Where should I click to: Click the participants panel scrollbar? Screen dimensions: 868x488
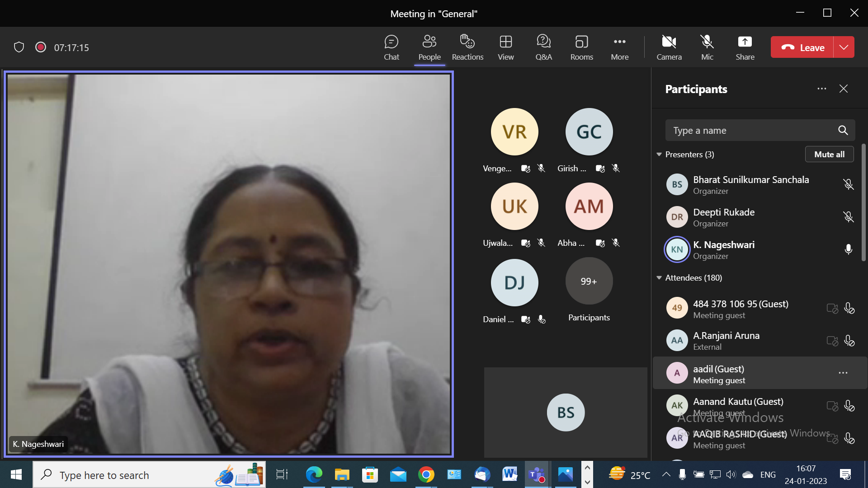click(x=863, y=202)
